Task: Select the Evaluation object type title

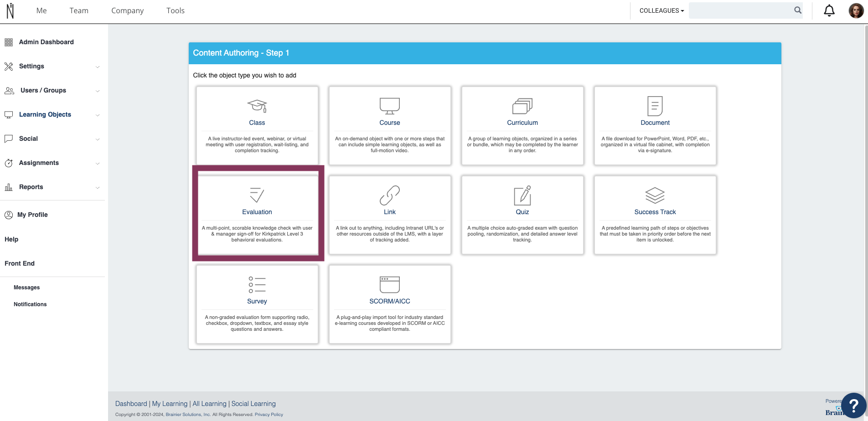Action: pos(257,212)
